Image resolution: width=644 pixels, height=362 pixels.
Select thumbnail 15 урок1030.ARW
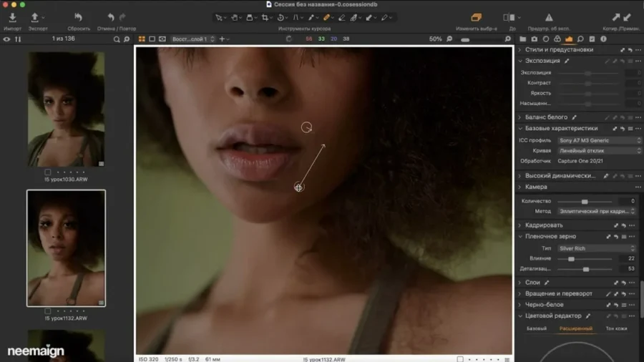point(66,109)
